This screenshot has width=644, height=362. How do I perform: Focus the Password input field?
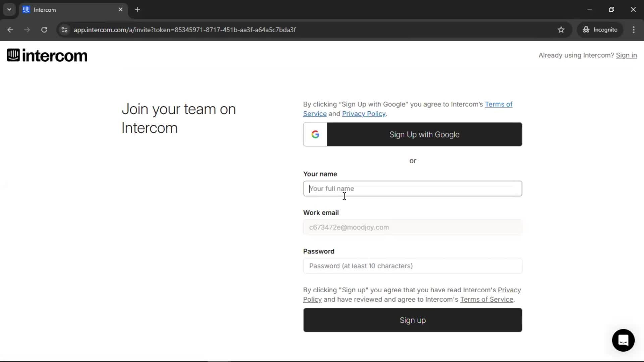click(x=413, y=266)
